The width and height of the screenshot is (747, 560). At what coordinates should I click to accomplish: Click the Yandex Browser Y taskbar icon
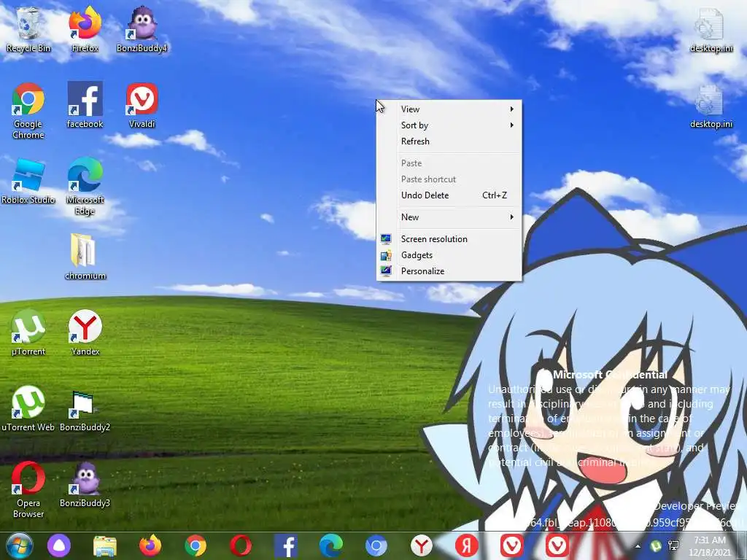(421, 545)
